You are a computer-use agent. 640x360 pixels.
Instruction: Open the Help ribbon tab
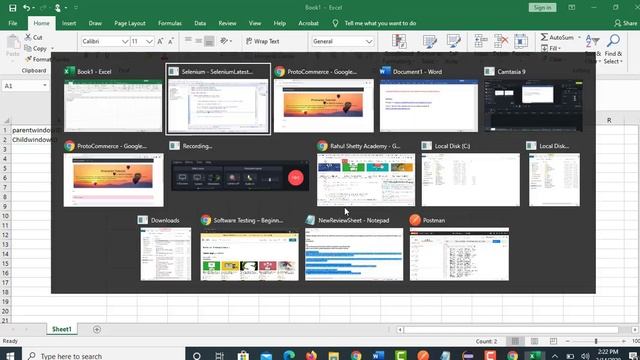(280, 23)
